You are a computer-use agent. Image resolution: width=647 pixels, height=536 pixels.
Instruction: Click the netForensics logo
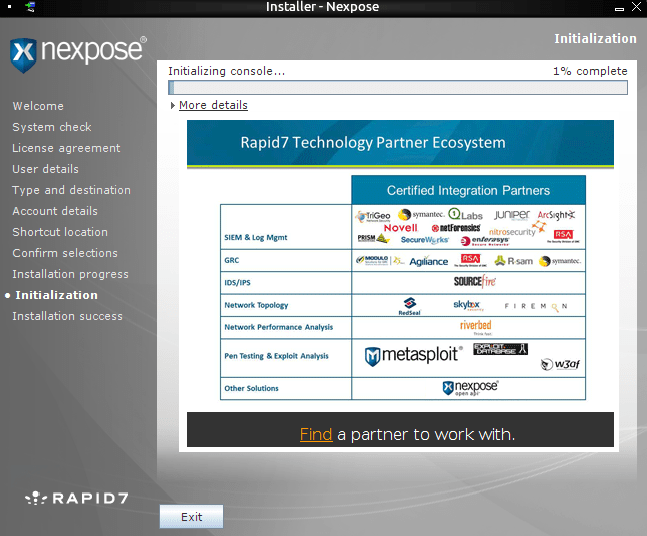(456, 228)
